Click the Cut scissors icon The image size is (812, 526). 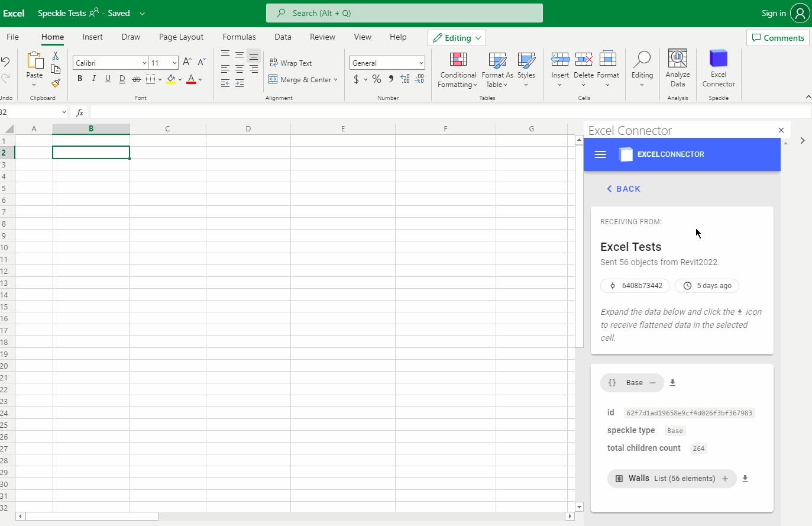[x=56, y=56]
